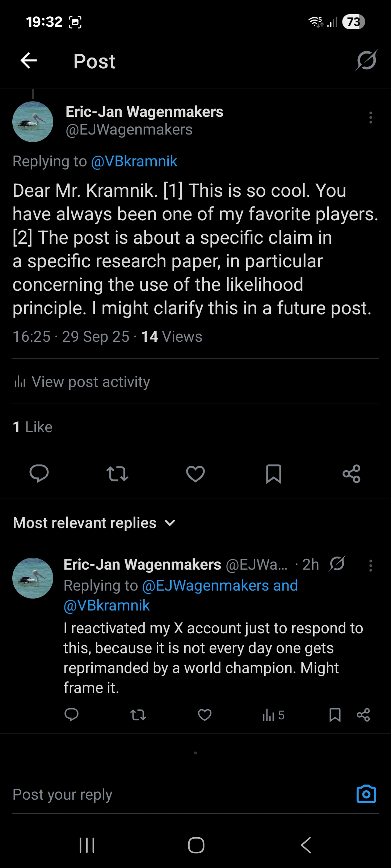Tap the Grok icon in the Post header
The width and height of the screenshot is (391, 868).
[x=366, y=60]
